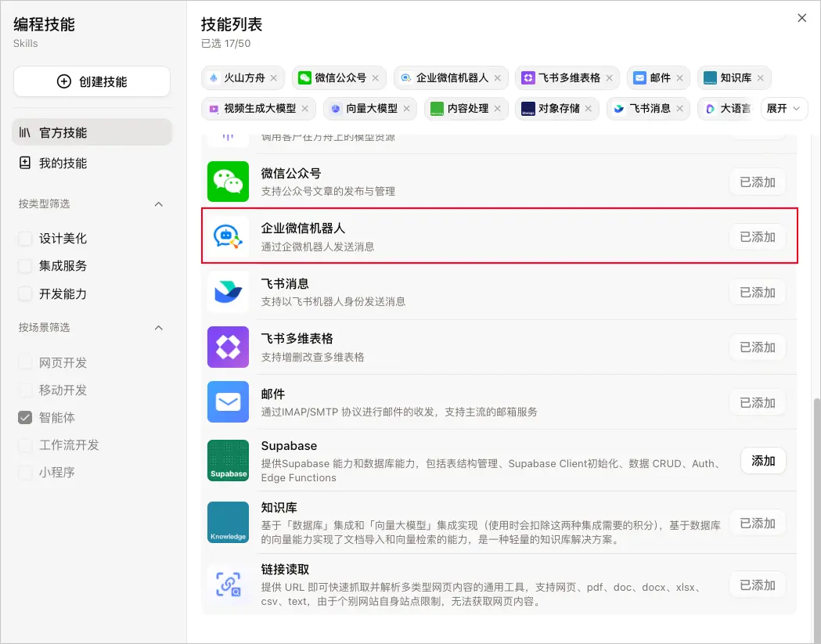Click the 创建技能 button
The height and width of the screenshot is (644, 821).
(x=92, y=81)
